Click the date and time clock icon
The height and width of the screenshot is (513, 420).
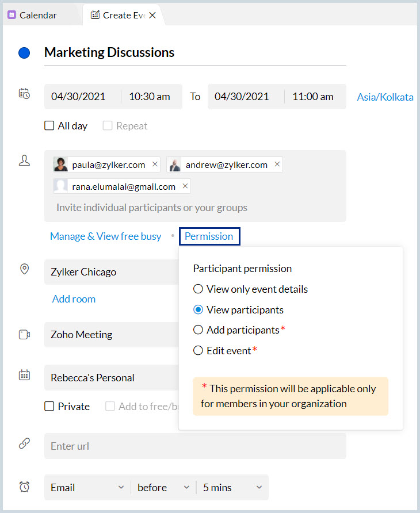pos(24,94)
